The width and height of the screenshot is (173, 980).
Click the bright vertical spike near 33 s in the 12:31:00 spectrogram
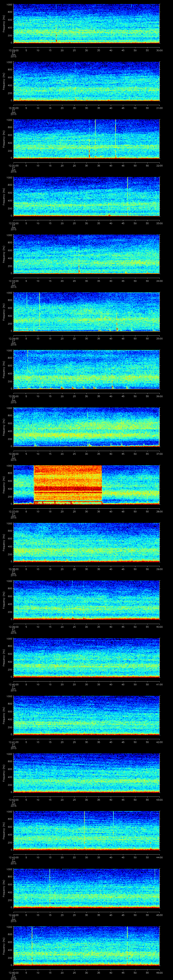pyautogui.click(x=95, y=139)
